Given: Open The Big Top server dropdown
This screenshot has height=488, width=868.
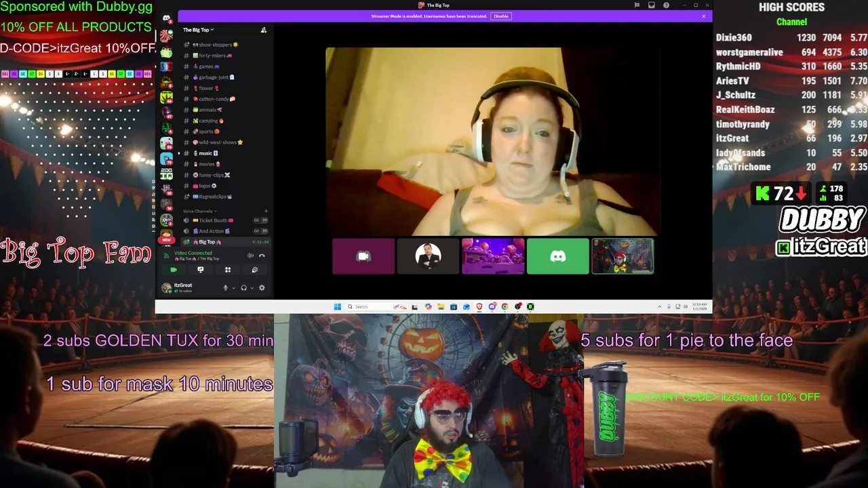Looking at the screenshot, I should pos(198,30).
